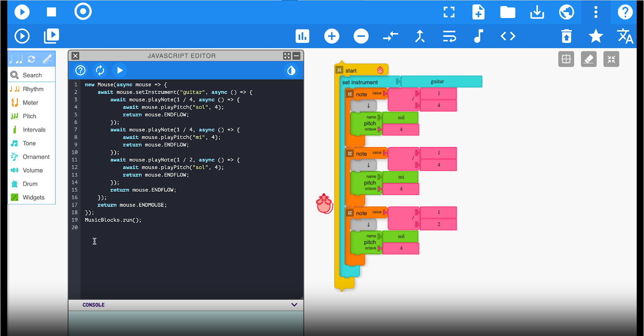
Task: Open the Widgets palette category
Action: [x=33, y=197]
